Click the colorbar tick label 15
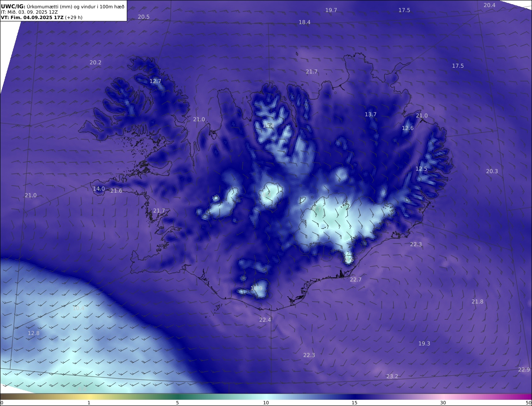 [x=355, y=403]
